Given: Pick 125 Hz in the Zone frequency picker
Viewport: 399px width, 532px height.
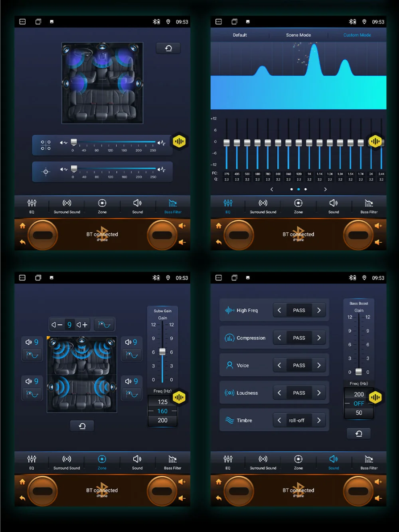Looking at the screenshot, I should click(162, 402).
